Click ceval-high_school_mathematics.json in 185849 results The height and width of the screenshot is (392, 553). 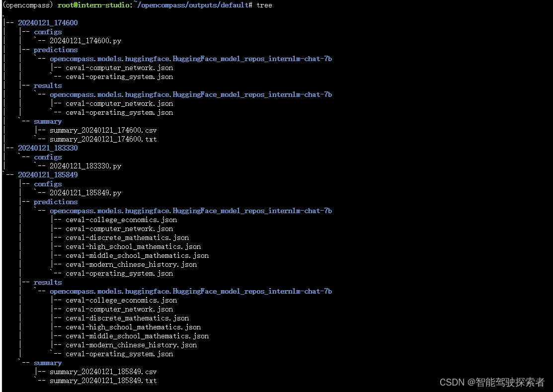pos(133,327)
